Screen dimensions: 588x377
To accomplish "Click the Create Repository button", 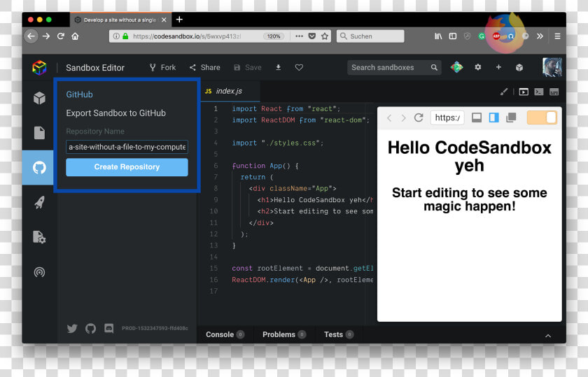I will [127, 167].
